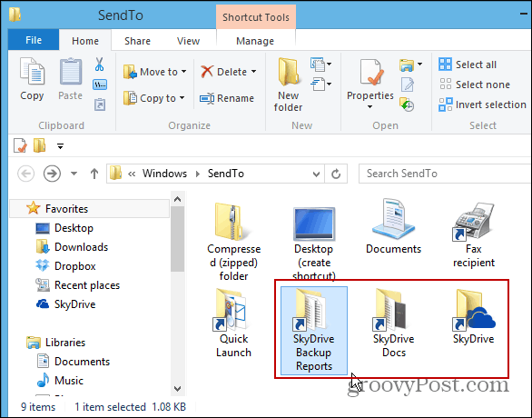Click the Rename button

tap(227, 98)
